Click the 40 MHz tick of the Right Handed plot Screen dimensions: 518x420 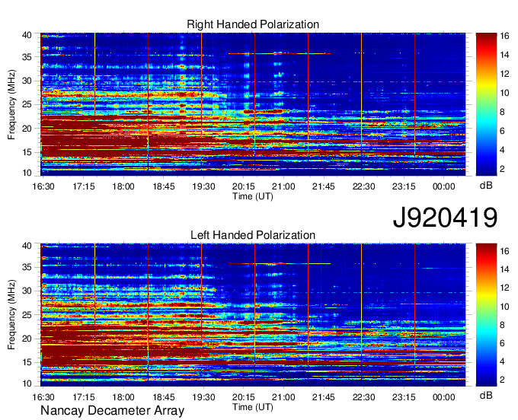[27, 35]
